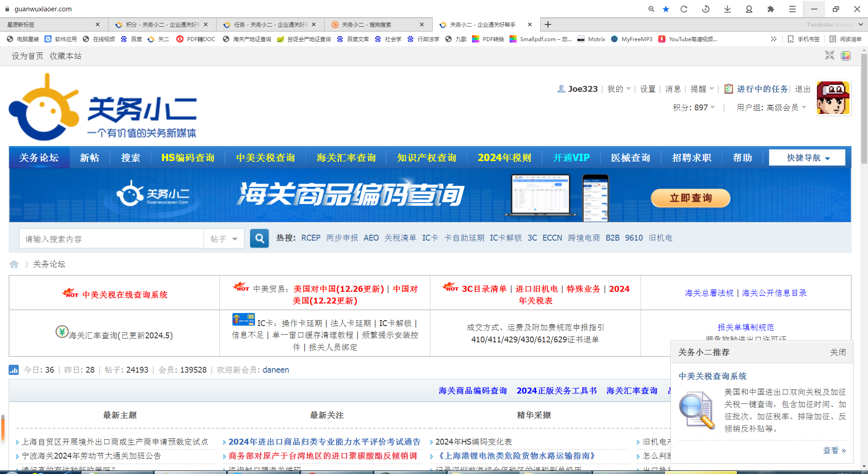Open 手机书签 mobile bookmarks
The image size is (868, 474).
click(x=803, y=39)
